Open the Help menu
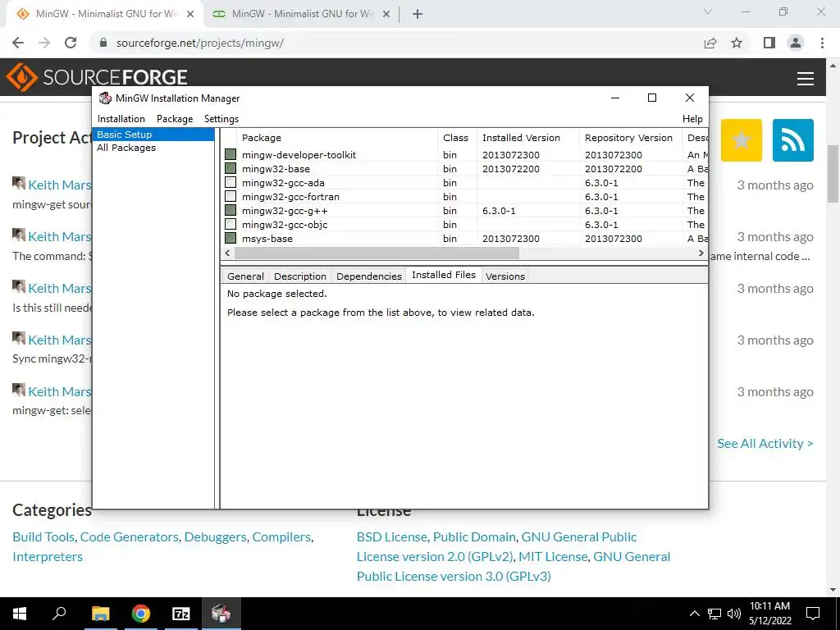The width and height of the screenshot is (840, 630). (x=692, y=119)
